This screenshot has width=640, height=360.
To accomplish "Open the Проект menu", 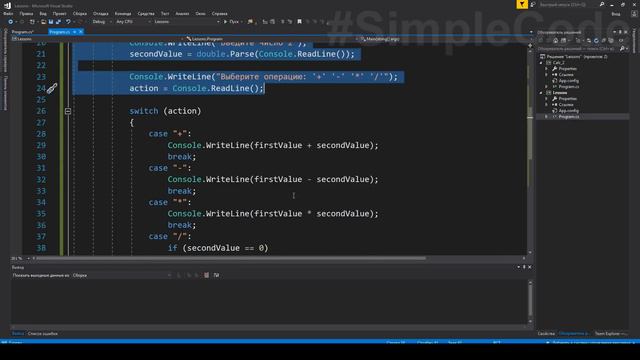I will 60,13.
